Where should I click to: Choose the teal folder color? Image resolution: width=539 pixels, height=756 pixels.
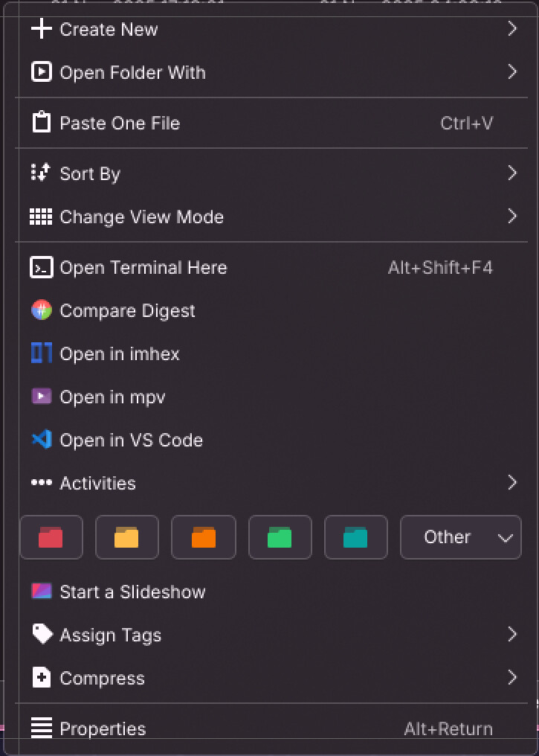click(355, 537)
